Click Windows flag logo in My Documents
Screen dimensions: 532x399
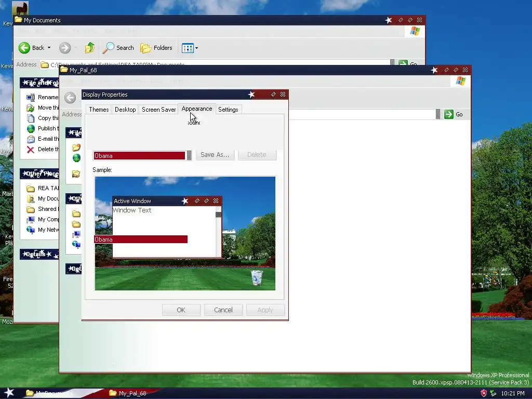415,31
